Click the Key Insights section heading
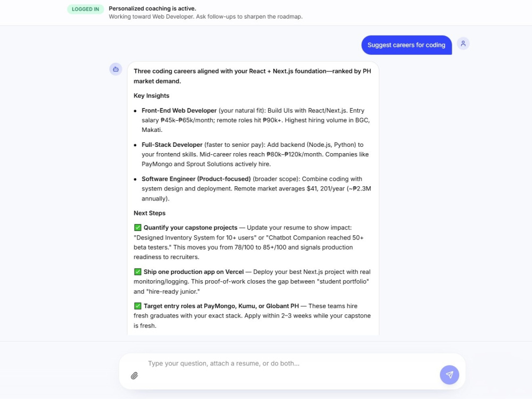The height and width of the screenshot is (399, 532). (x=152, y=96)
